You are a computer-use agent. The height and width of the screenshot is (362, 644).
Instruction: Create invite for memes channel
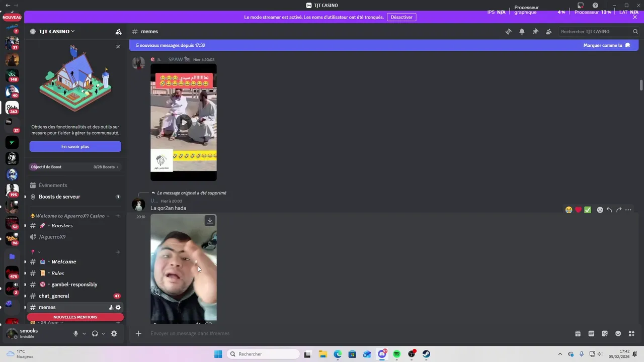(111, 307)
